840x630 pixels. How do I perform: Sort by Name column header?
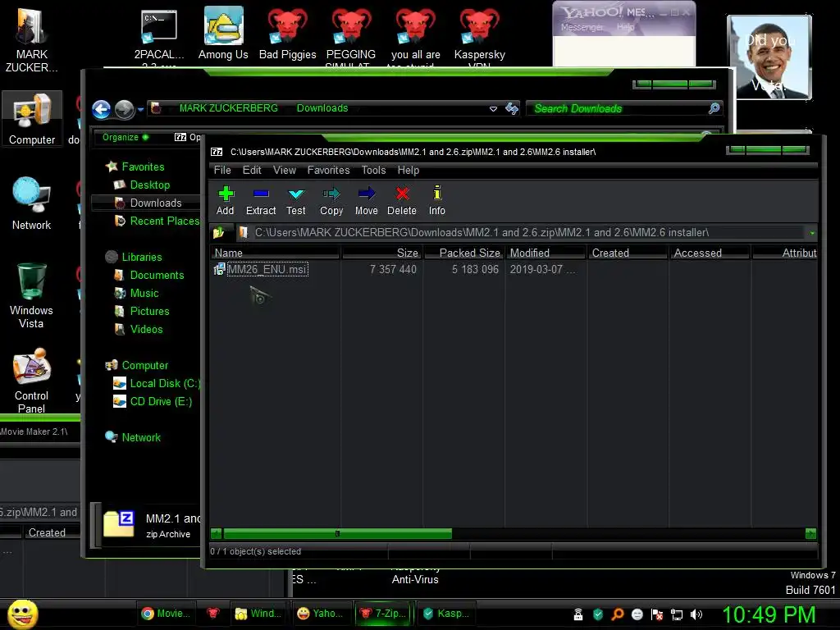pyautogui.click(x=276, y=253)
